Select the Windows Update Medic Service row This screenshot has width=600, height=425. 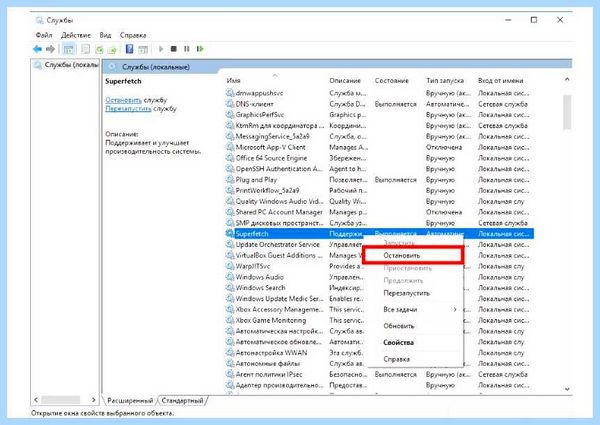tap(380, 298)
